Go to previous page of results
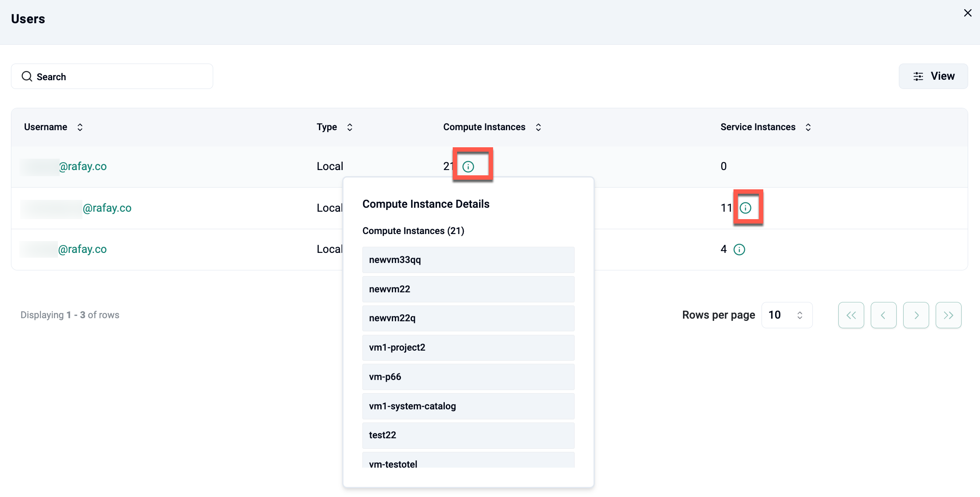This screenshot has width=980, height=497. (883, 315)
